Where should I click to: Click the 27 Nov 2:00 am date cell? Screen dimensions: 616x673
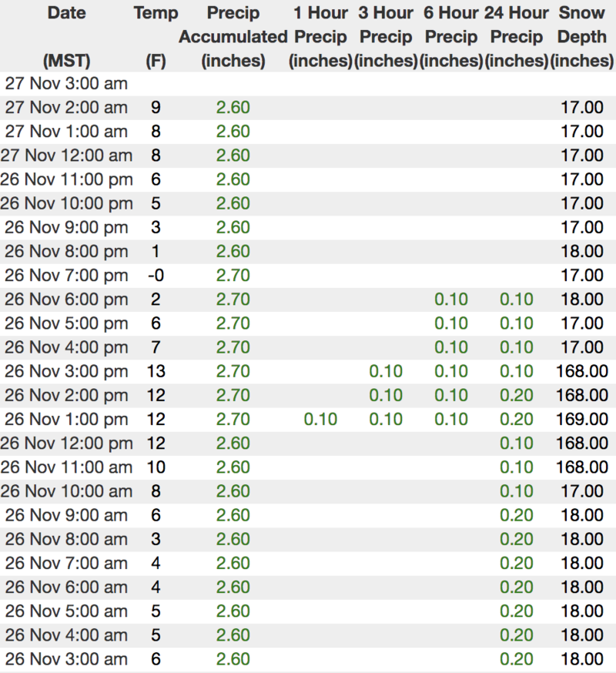[66, 108]
